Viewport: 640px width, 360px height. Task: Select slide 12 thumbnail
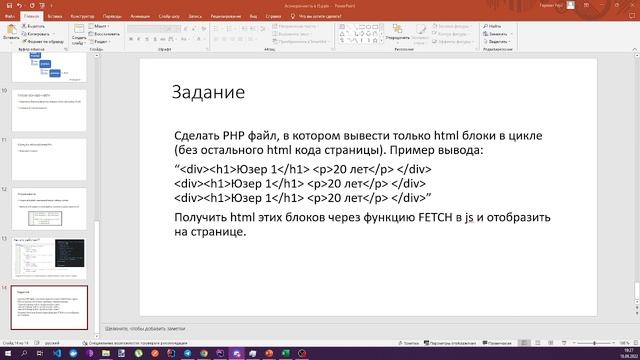pyautogui.click(x=49, y=209)
